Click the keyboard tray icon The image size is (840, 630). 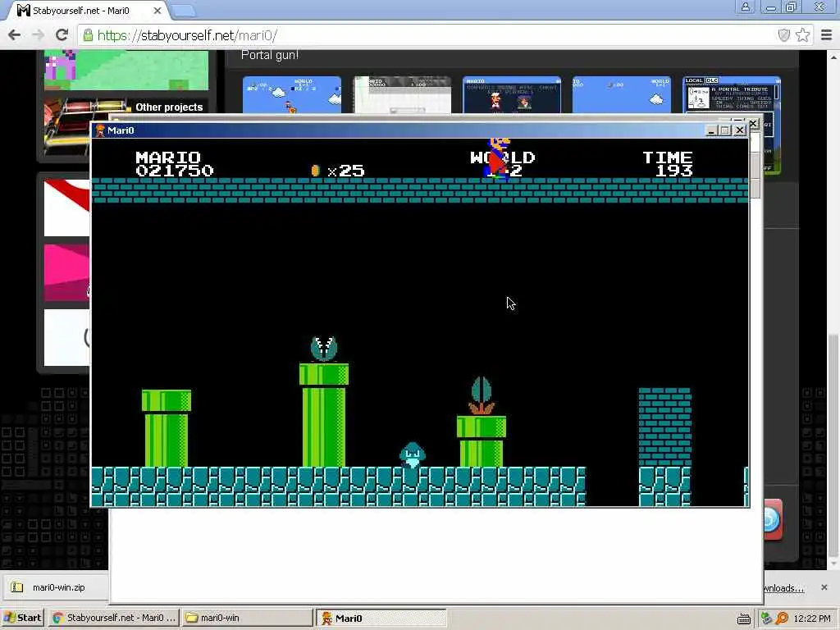(743, 619)
